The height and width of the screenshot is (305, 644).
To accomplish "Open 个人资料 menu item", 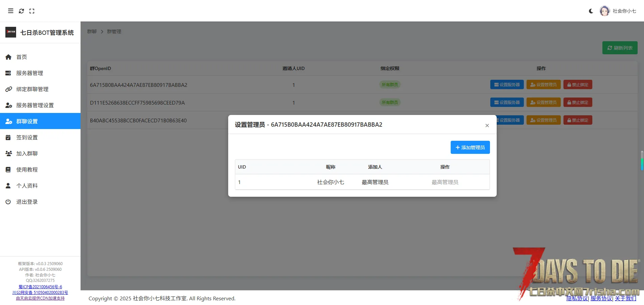I will pyautogui.click(x=40, y=186).
